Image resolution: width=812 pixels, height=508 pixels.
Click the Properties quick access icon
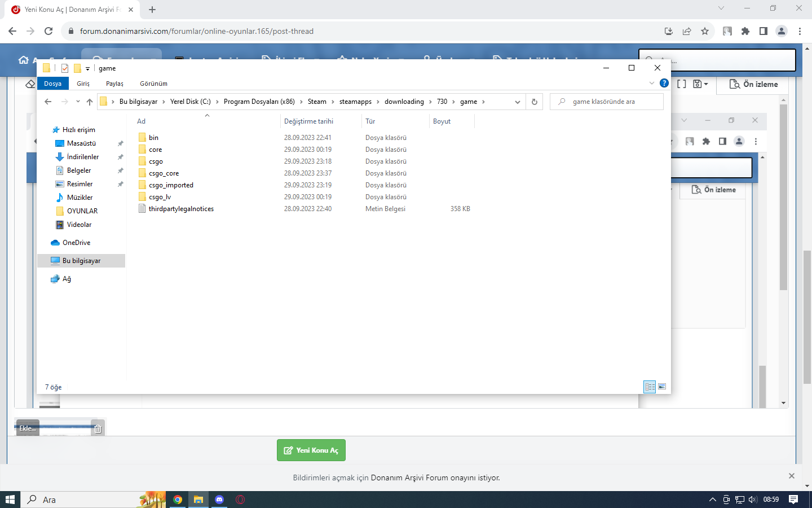click(x=65, y=68)
